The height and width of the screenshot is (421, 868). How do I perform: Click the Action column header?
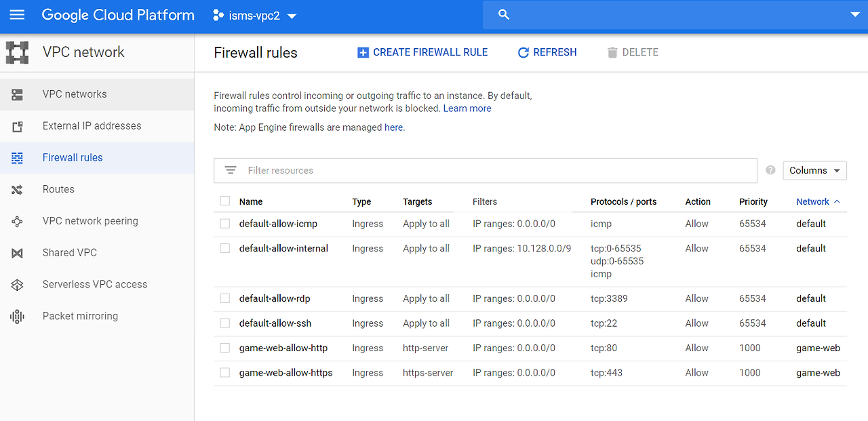698,201
